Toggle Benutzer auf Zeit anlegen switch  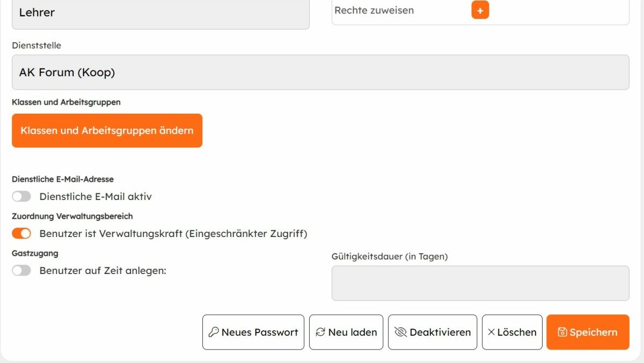21,271
